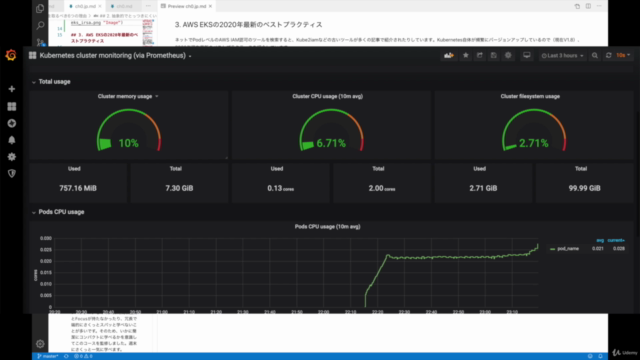
Task: Click editor line number 15
Action: 60,35
